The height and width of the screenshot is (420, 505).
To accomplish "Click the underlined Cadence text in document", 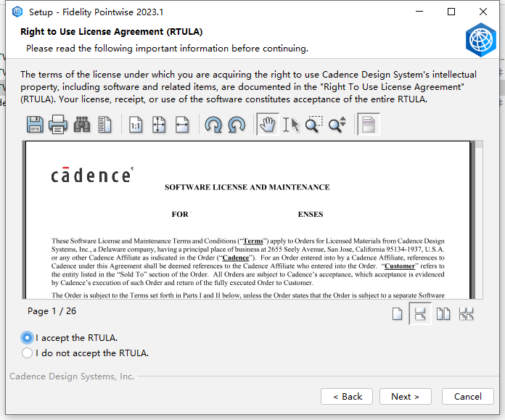I will tap(236, 258).
